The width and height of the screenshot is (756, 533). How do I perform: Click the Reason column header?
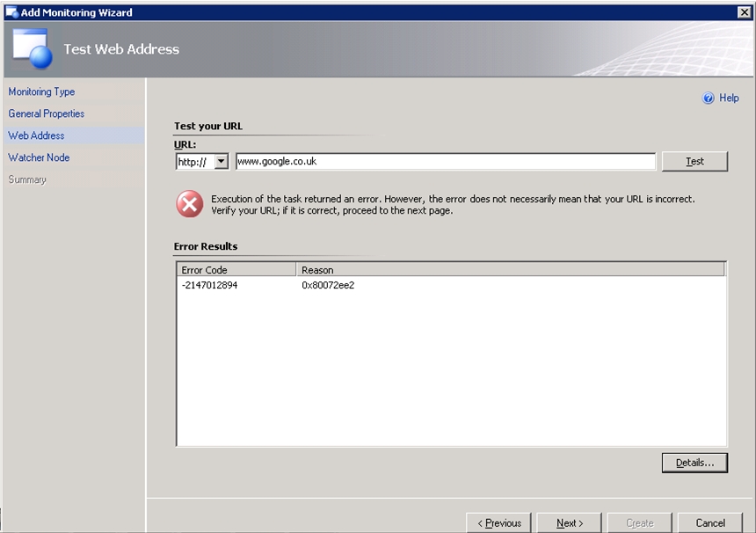pyautogui.click(x=510, y=270)
